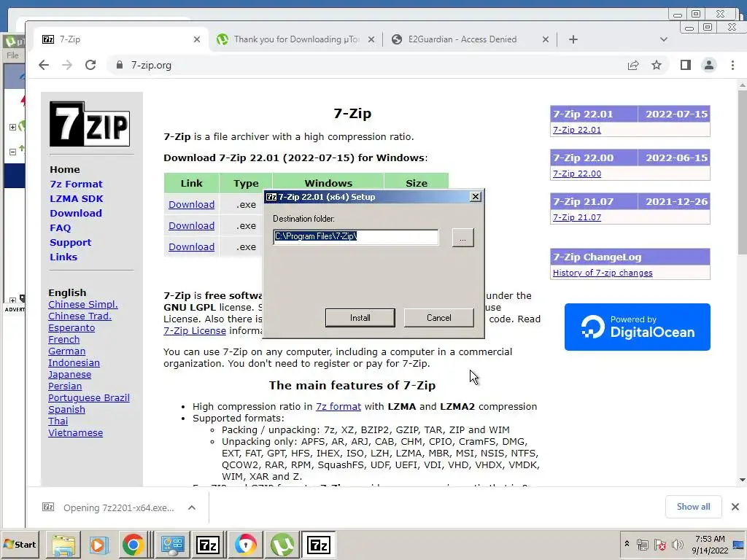Screen dimensions: 747x560
Task: Switch to the 7-Zip tab
Action: click(x=119, y=39)
